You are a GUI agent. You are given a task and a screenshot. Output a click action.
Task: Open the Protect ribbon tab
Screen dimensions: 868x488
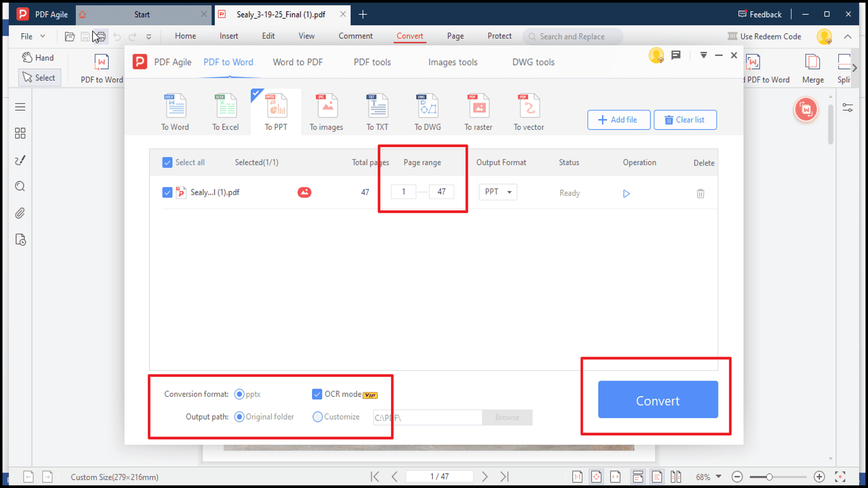point(500,36)
